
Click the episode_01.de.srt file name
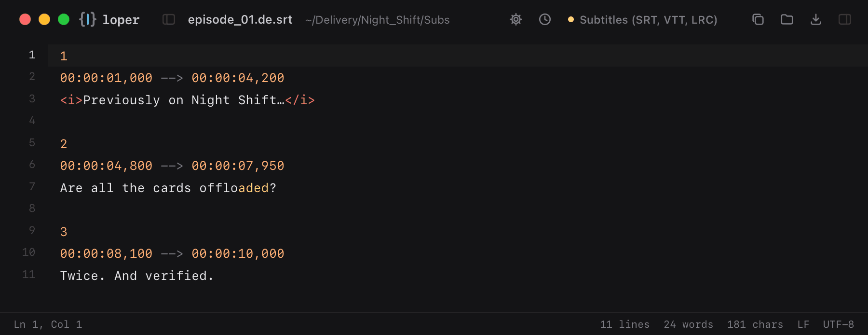coord(240,20)
